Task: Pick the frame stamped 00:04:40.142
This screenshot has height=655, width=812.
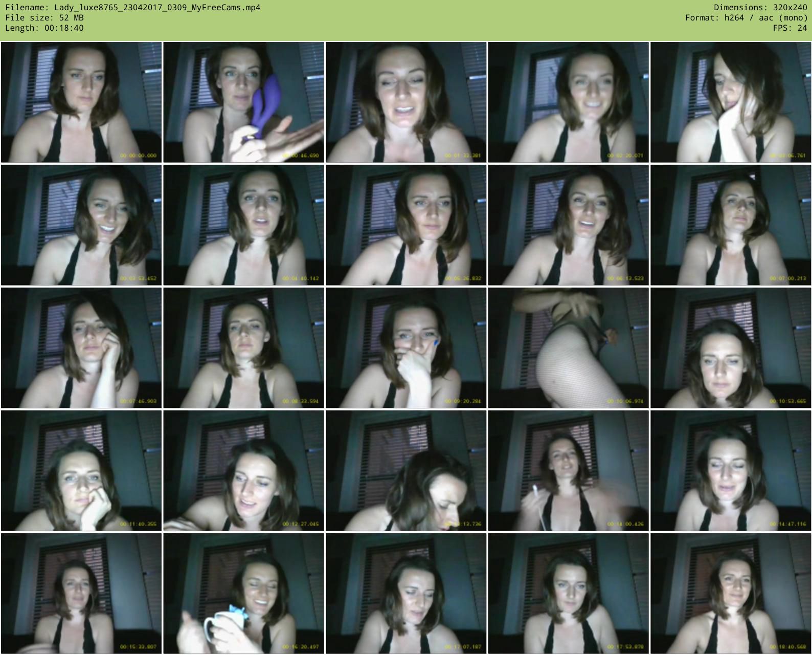Action: (x=243, y=225)
